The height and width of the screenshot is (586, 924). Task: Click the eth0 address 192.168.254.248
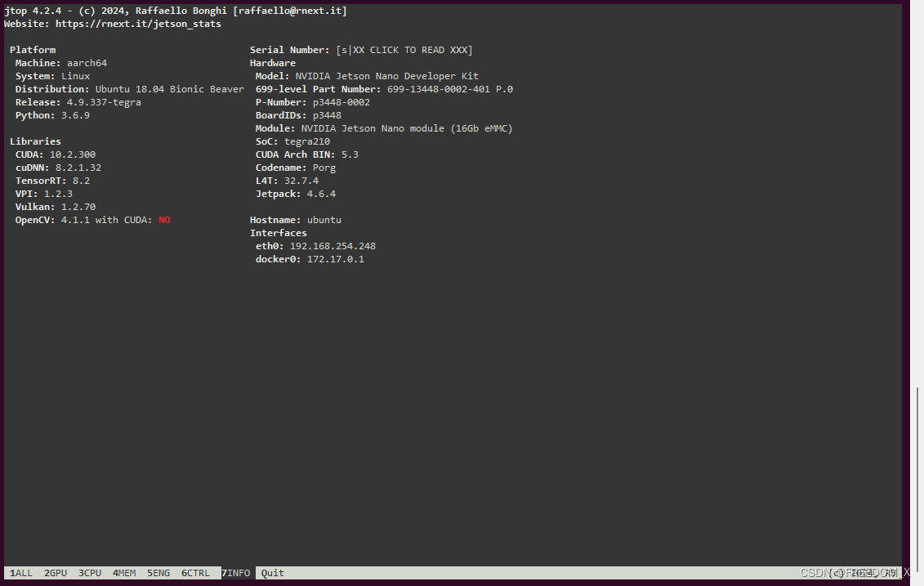333,246
